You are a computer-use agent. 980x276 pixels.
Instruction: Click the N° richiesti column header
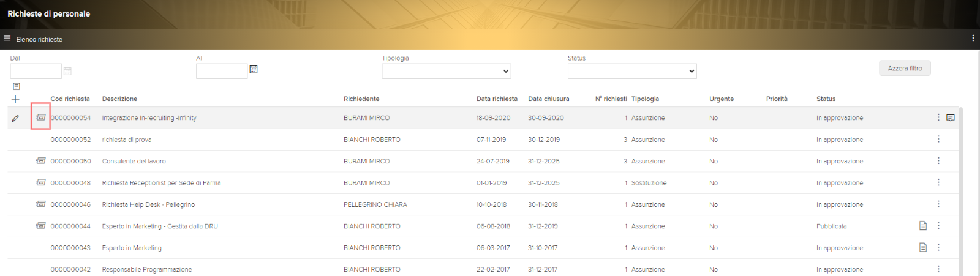(611, 99)
